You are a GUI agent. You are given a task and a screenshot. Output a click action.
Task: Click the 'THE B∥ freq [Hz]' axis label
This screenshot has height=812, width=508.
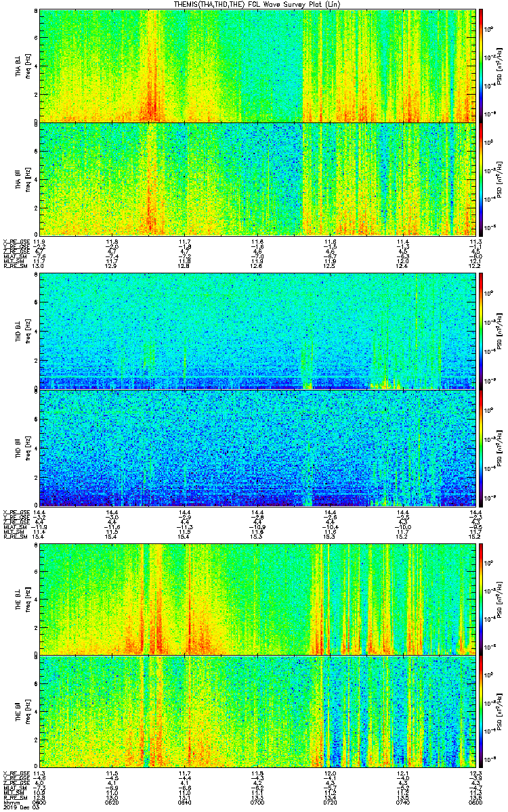pos(22,712)
